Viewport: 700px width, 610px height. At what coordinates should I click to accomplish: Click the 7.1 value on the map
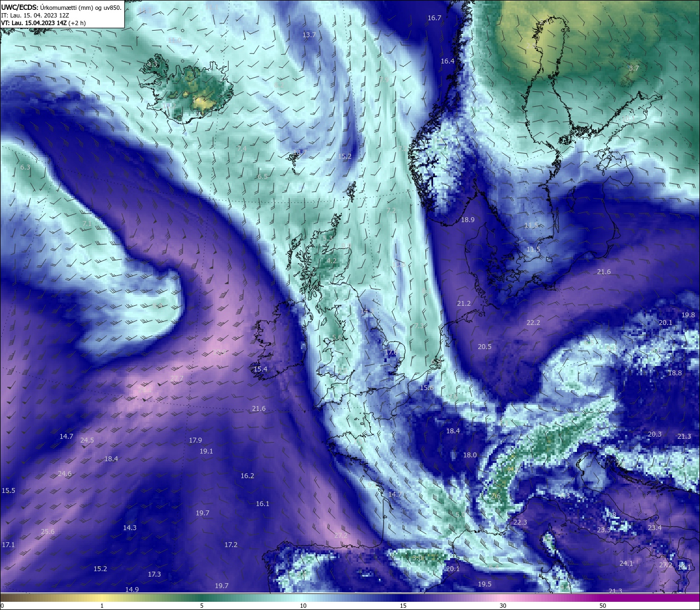tap(87, 224)
